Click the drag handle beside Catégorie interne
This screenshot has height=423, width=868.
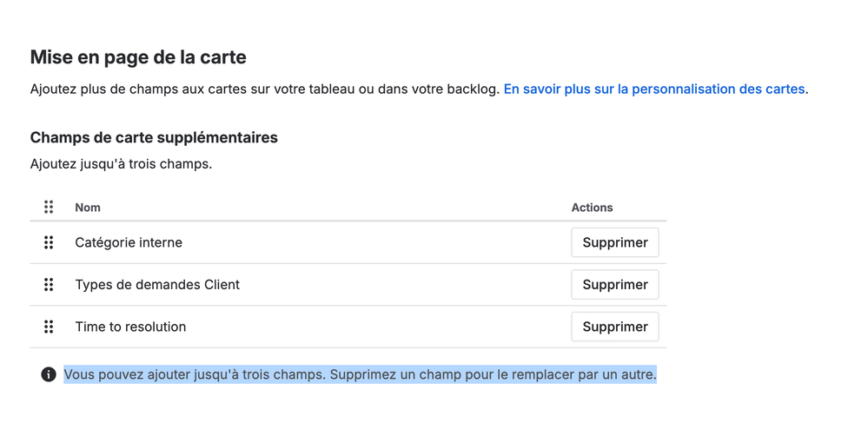point(49,242)
